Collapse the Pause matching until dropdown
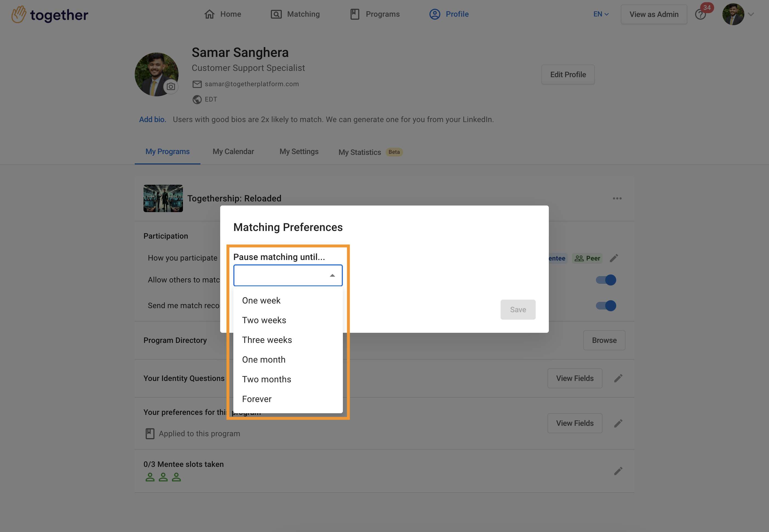The height and width of the screenshot is (532, 769). tap(332, 275)
